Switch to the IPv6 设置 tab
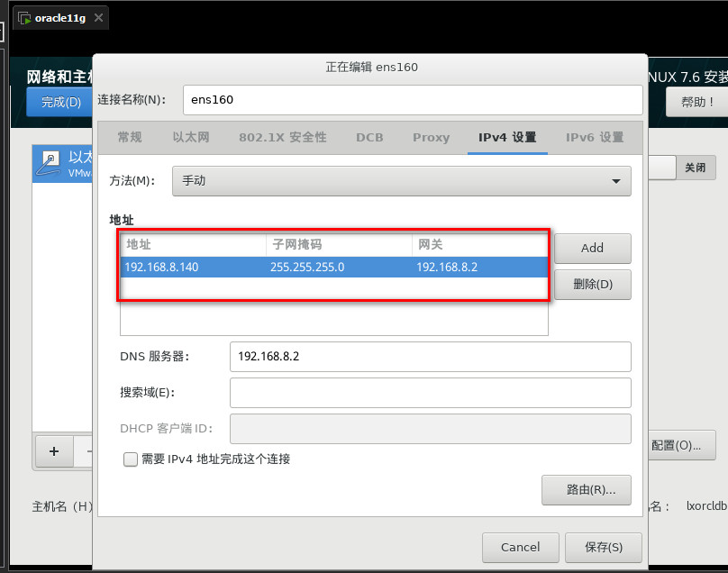The height and width of the screenshot is (573, 728). point(595,138)
